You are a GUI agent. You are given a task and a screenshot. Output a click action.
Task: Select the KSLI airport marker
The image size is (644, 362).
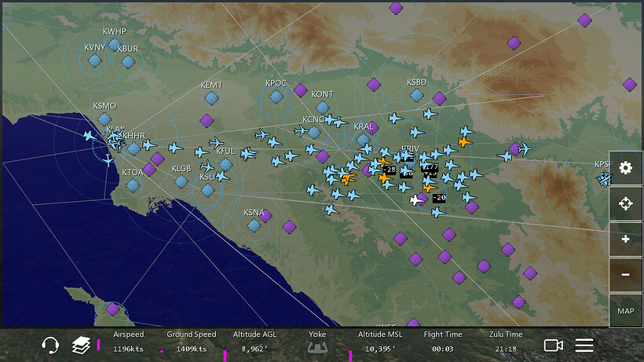tap(208, 190)
